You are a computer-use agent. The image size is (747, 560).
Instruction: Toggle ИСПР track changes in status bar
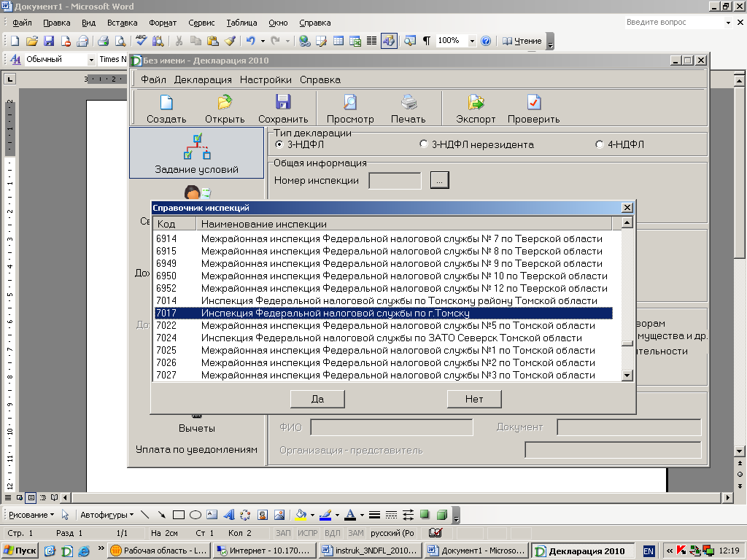(x=307, y=533)
